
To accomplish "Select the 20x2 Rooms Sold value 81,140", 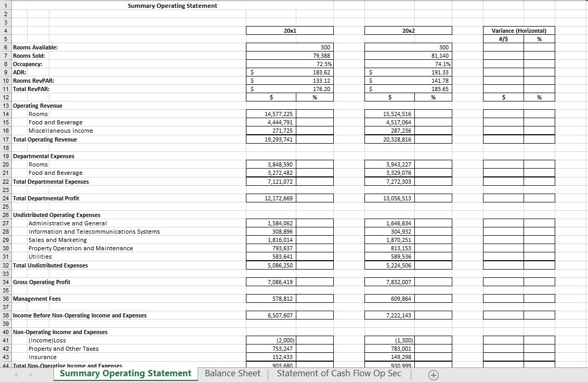I will (408, 56).
